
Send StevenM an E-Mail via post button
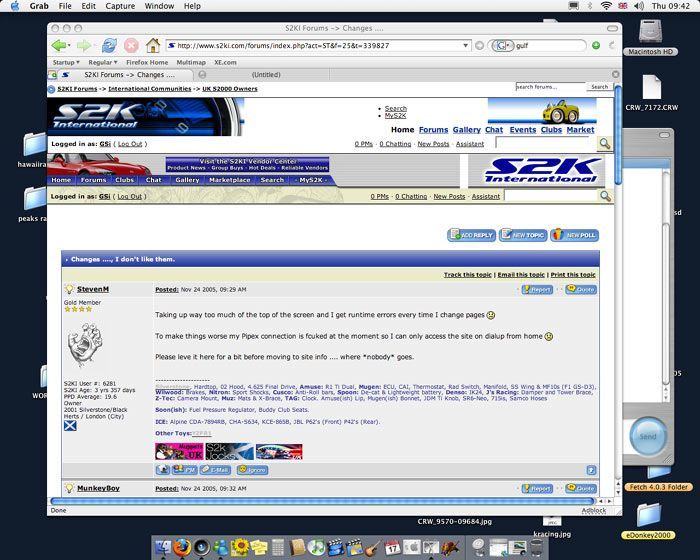(215, 469)
